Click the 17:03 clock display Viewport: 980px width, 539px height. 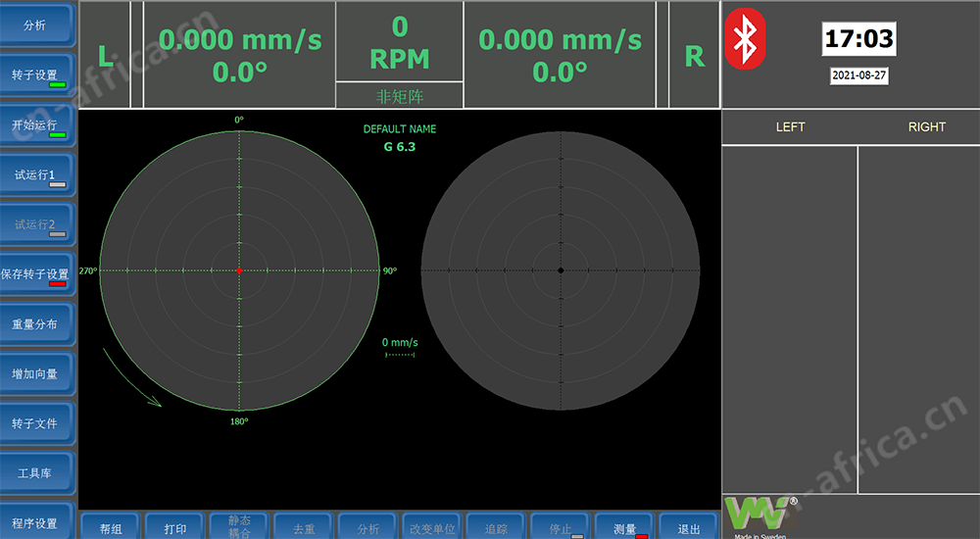click(x=858, y=39)
